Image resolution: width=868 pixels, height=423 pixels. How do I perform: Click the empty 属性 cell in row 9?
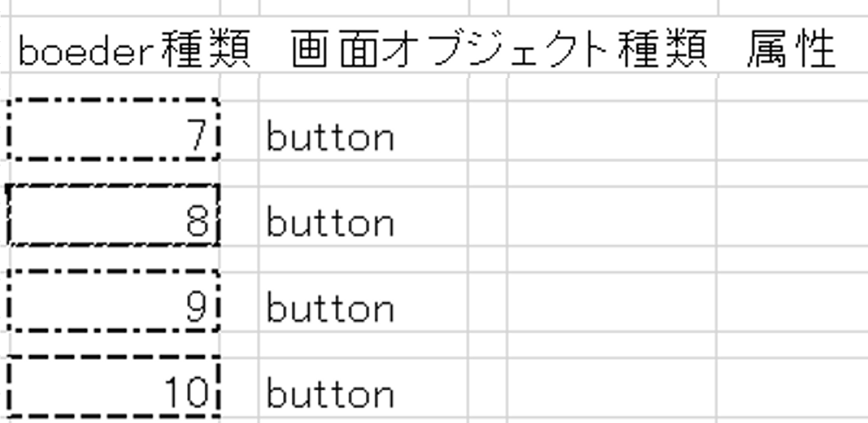pos(793,301)
